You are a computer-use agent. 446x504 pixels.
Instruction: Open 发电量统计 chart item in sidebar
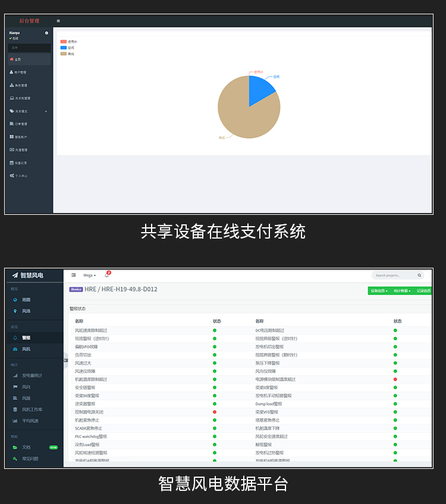(x=32, y=375)
